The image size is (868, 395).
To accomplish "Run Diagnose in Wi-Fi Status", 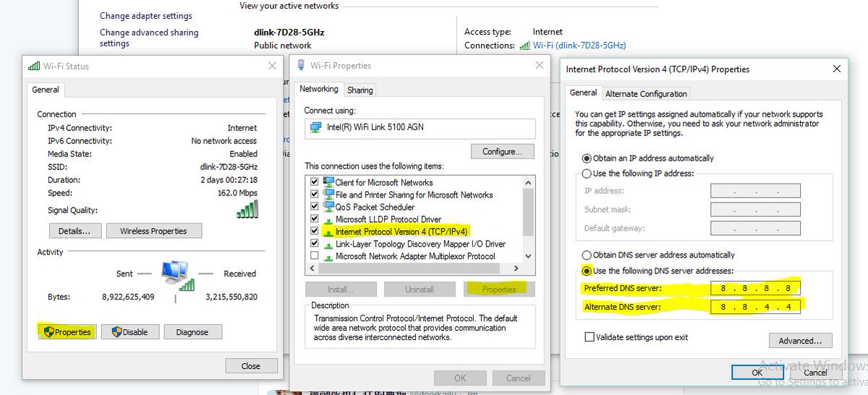I will [x=192, y=332].
